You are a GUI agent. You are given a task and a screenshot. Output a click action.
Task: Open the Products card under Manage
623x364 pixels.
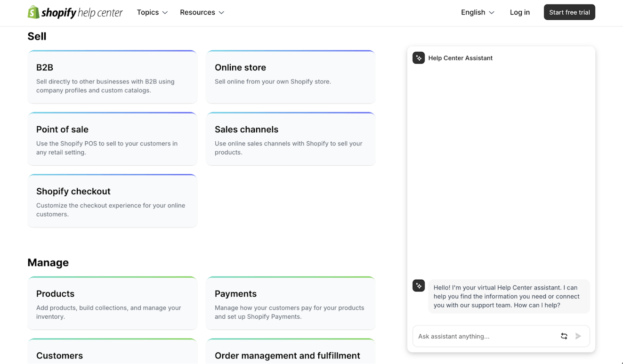(112, 303)
